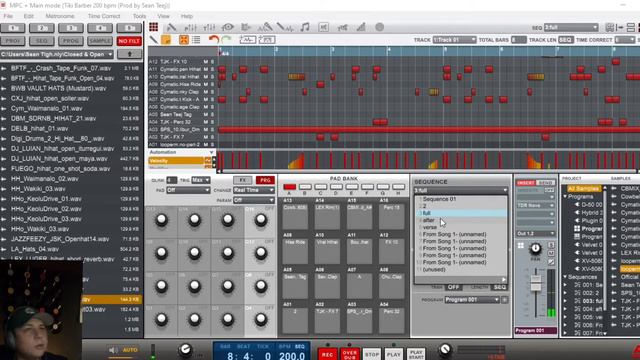Open the Time Correct menu
This screenshot has height=360, width=640.
click(x=104, y=16)
